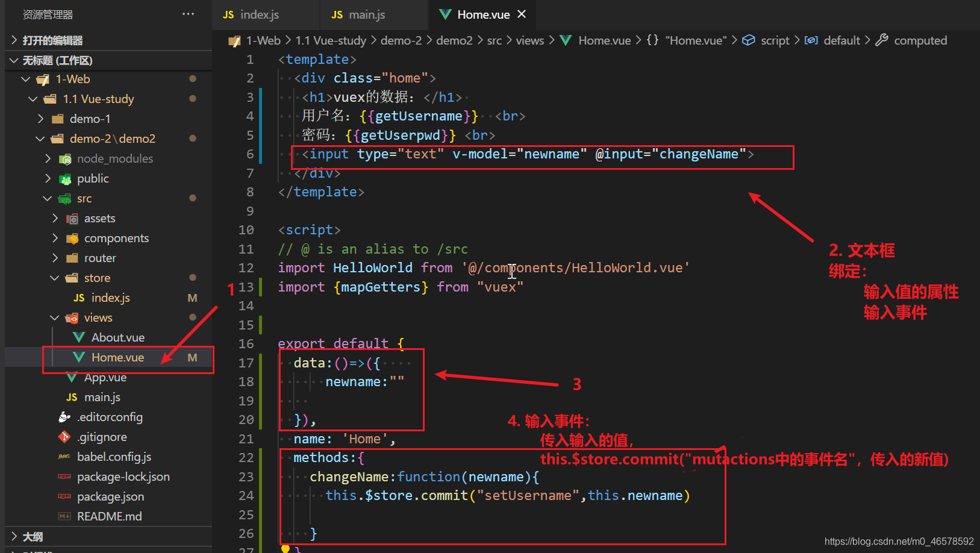Click the mapGetters import line
Viewport: 980px width, 553px height.
[401, 287]
